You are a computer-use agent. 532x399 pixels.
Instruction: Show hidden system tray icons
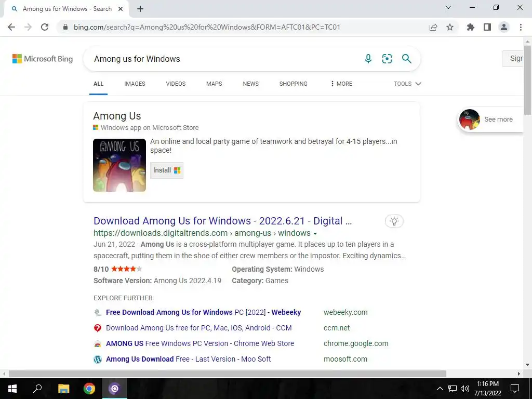click(440, 389)
